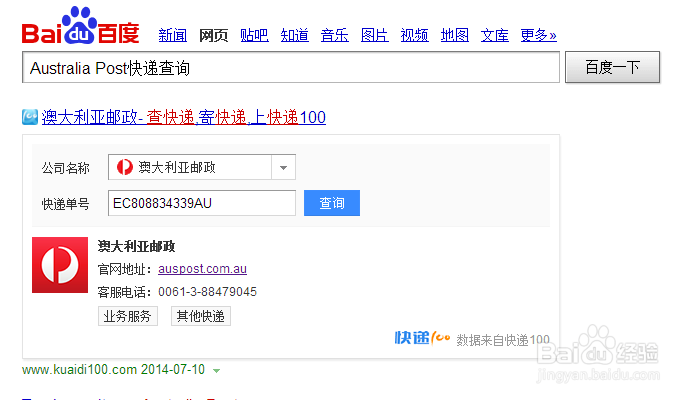700x400 pixels.
Task: Click the 客服电话 number 0061-3-88479045
Action: tap(208, 292)
